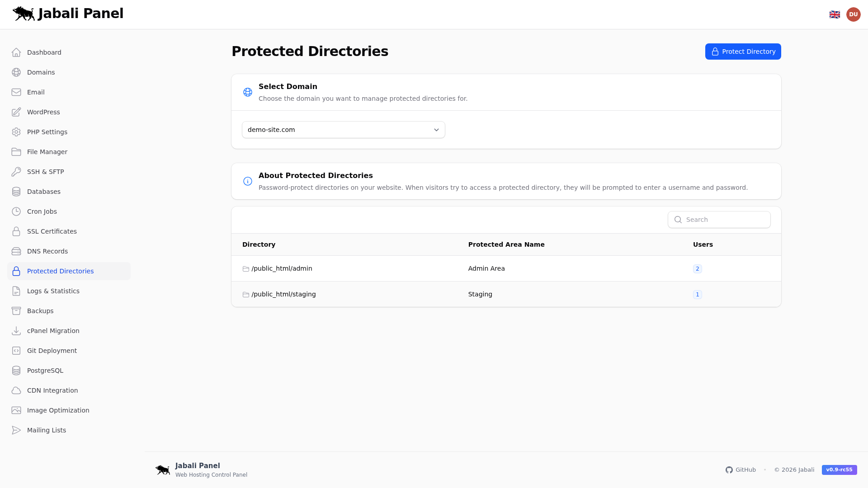Switch to the Protected Directories section

(60, 271)
